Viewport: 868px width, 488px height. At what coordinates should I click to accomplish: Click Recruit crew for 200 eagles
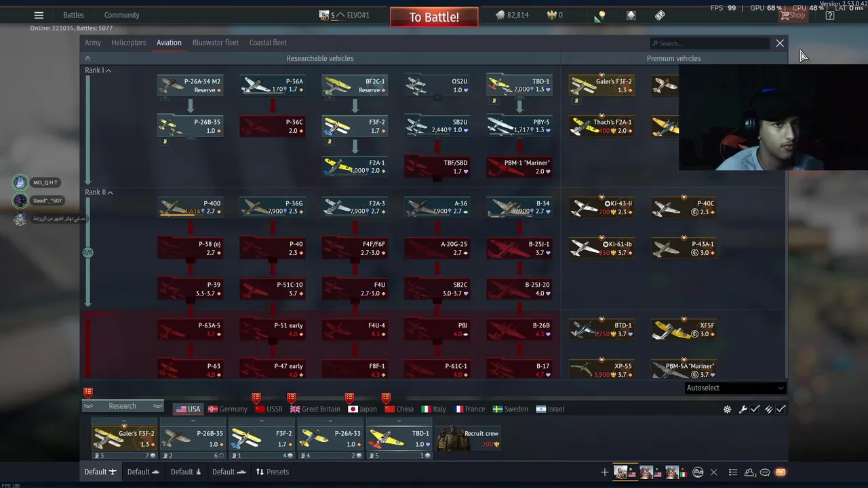pyautogui.click(x=467, y=439)
